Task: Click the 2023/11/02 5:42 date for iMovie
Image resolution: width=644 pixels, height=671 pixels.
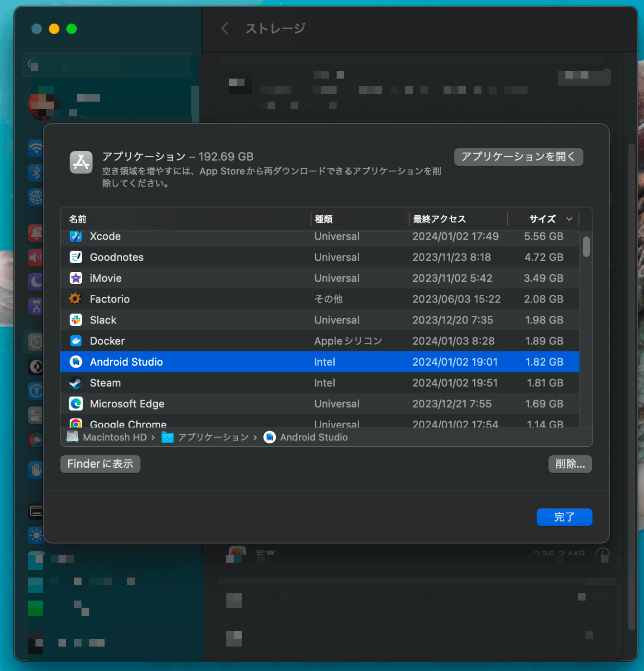Action: click(452, 278)
